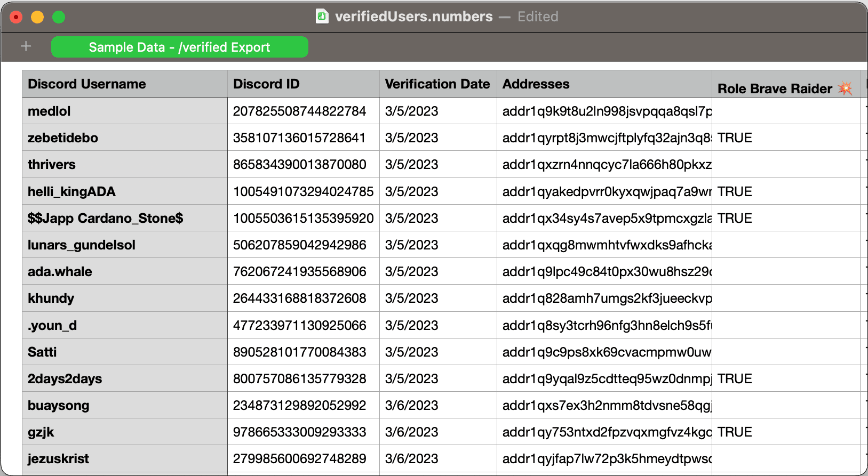Click the address cell starting addr1q9yqal9z5cdt
Screen dimensions: 868x476
(x=604, y=378)
